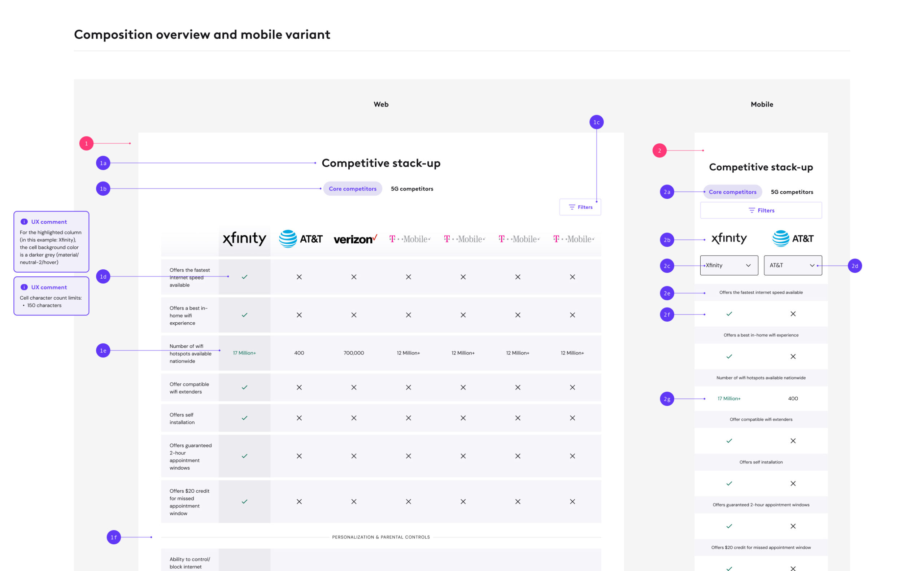924x571 pixels.
Task: Click the Verizon logo in the web table header
Action: click(x=355, y=239)
